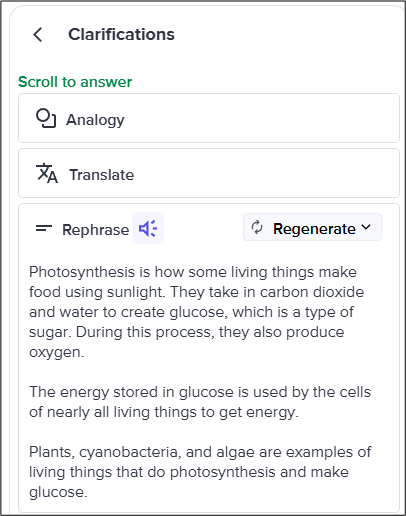Click the Regenerate button label
The image size is (406, 516).
pos(314,229)
